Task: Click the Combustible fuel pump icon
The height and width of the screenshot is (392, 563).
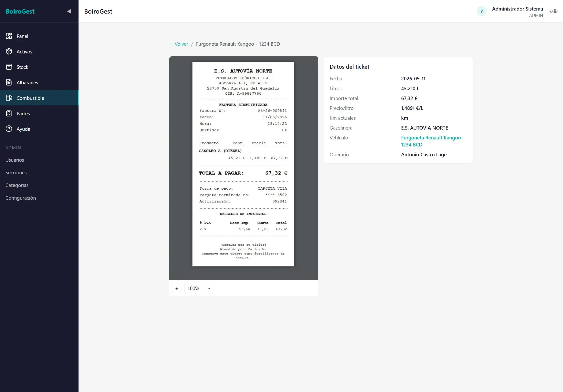Action: (x=9, y=98)
